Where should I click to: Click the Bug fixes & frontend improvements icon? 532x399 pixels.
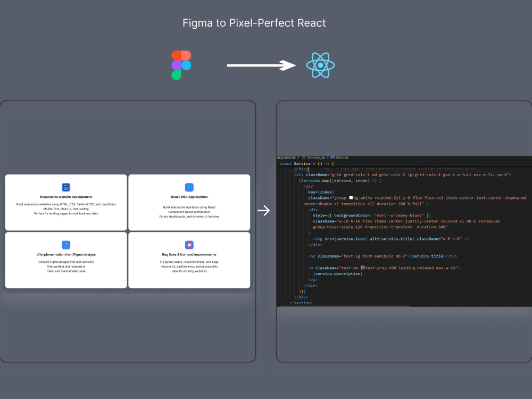(189, 245)
